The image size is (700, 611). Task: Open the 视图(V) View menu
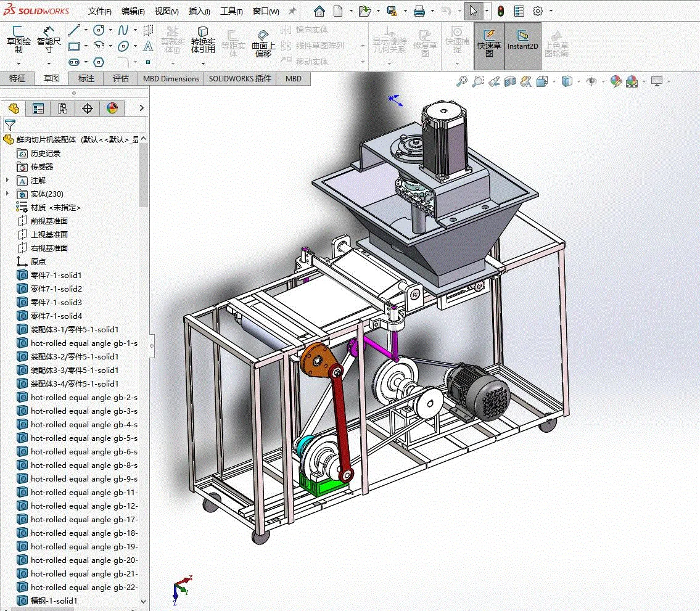(167, 11)
